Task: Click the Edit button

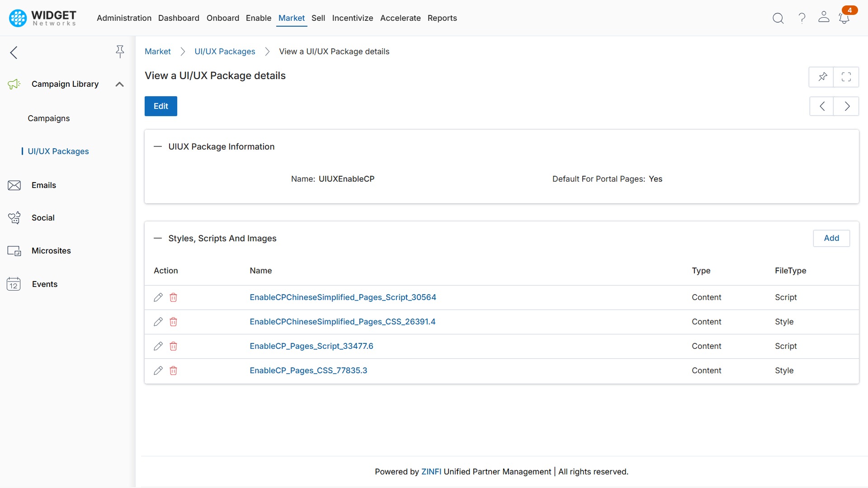Action: (160, 106)
